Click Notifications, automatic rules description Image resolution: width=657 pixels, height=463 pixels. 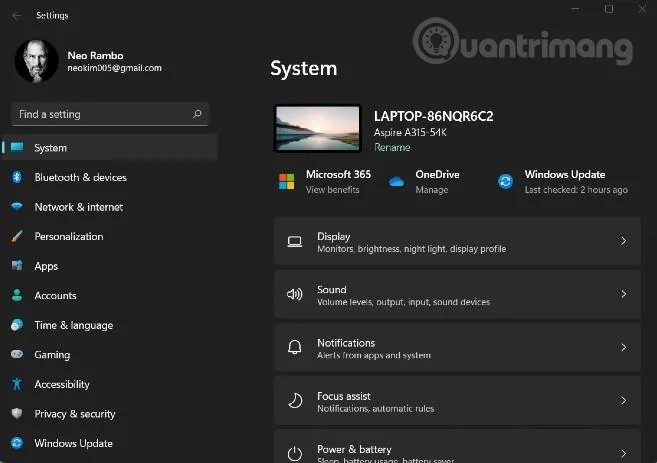click(375, 409)
